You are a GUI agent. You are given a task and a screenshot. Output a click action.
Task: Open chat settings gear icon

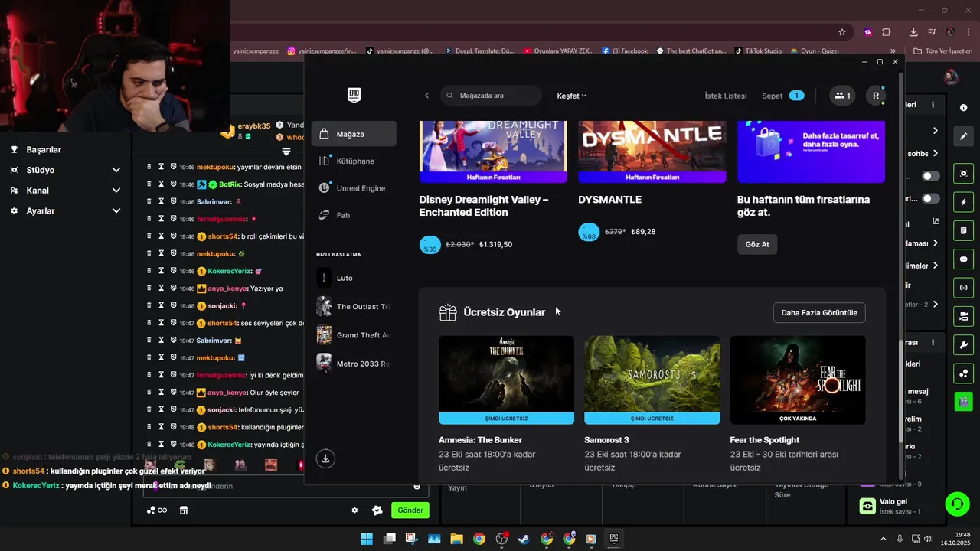[x=354, y=510]
